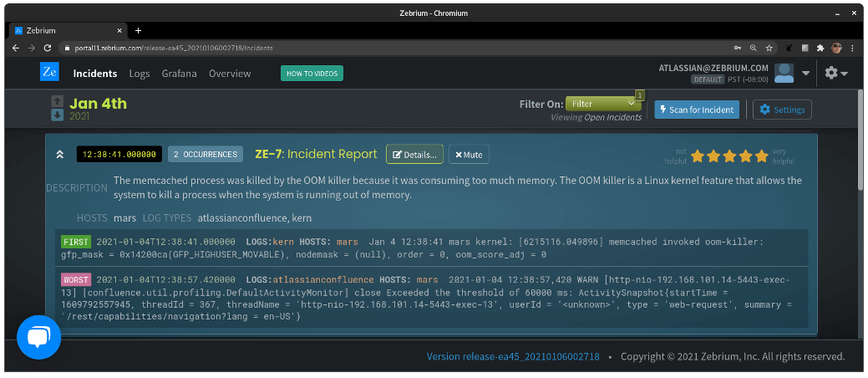Screen dimensions: 868x378
Task: Mute the ZE-7 incident
Action: [469, 155]
